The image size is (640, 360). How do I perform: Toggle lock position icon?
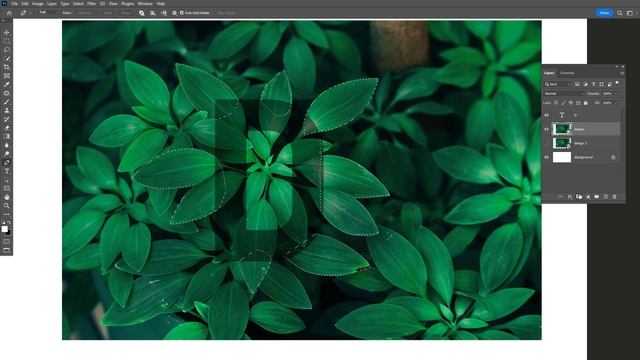coord(571,103)
